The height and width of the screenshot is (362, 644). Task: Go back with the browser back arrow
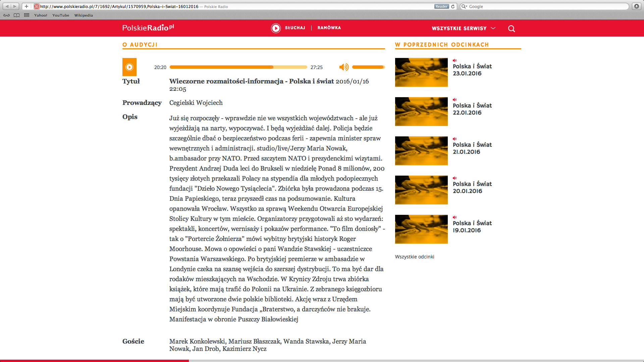click(x=7, y=6)
